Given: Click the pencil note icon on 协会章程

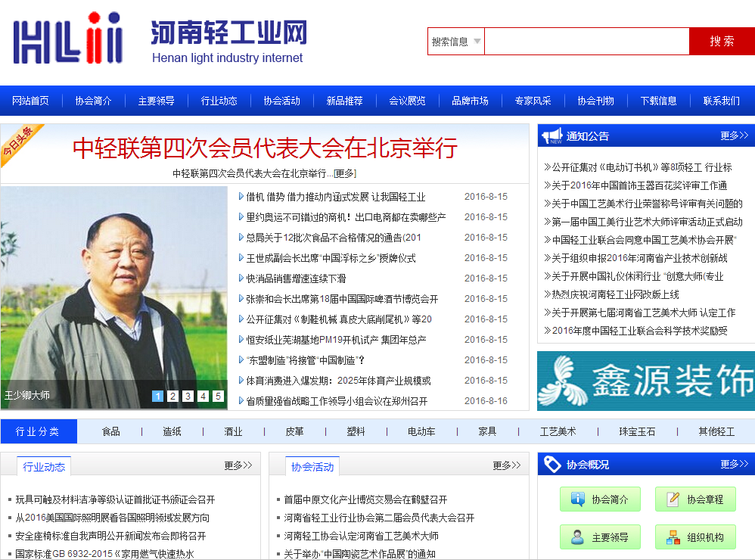Looking at the screenshot, I should [673, 499].
